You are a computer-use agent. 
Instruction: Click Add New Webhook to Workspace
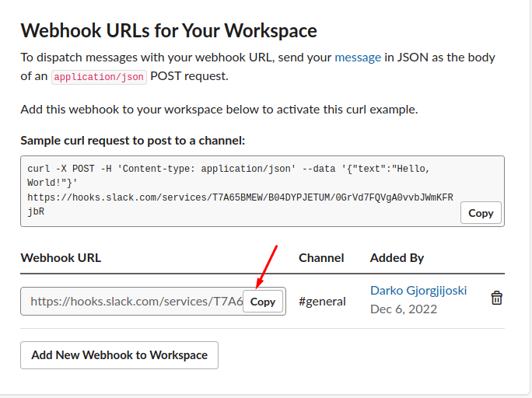[119, 355]
